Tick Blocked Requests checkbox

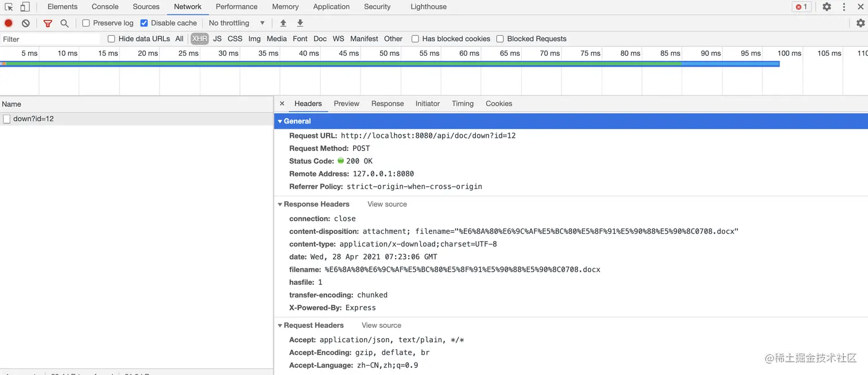tap(500, 38)
